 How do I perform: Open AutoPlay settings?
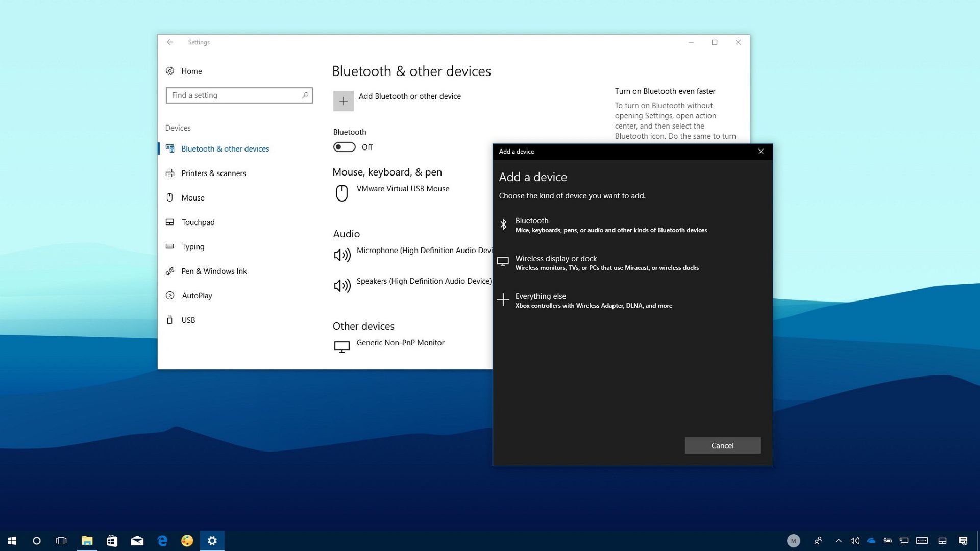tap(197, 295)
